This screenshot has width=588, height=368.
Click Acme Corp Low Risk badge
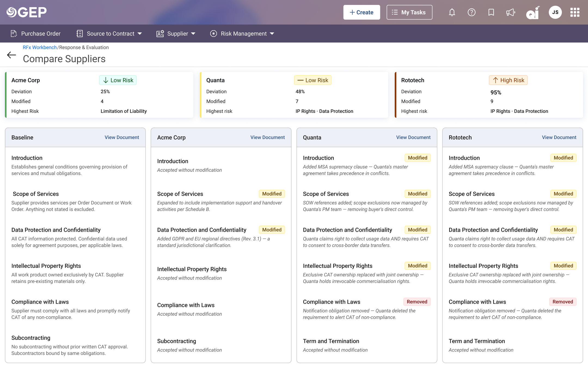point(118,80)
